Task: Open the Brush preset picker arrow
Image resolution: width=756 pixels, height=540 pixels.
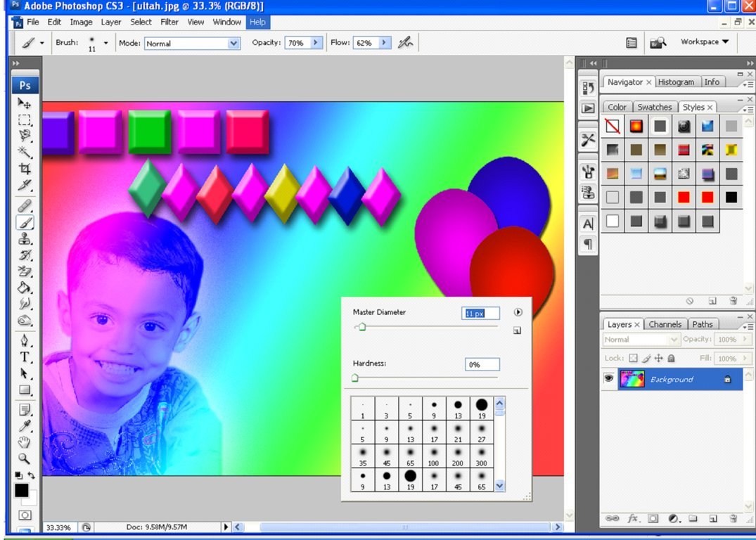Action: tap(106, 43)
